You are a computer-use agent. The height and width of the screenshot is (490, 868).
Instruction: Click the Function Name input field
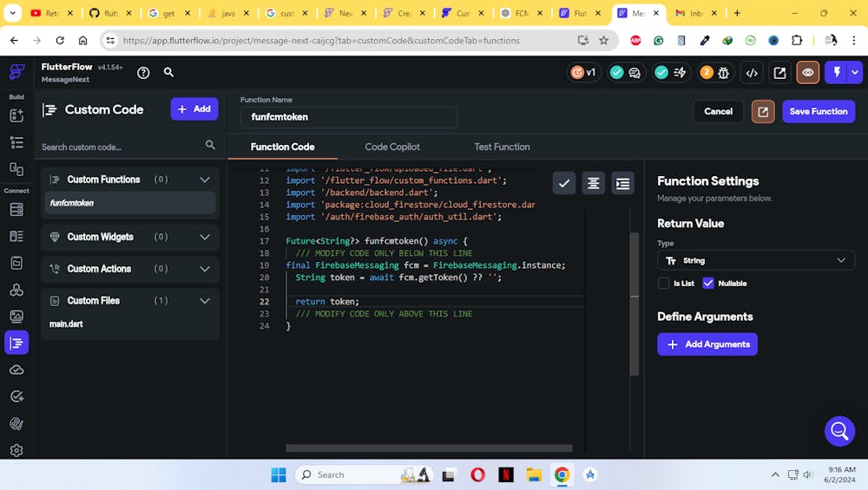[x=349, y=117]
